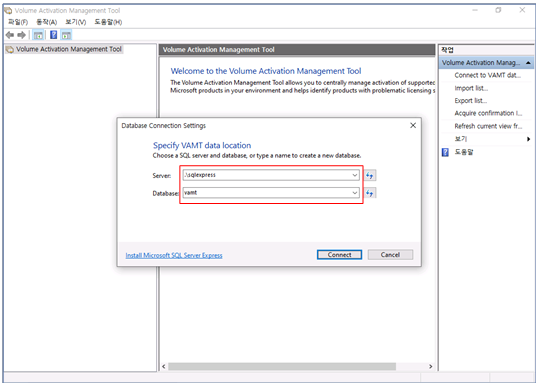Screen dimensions: 539x385
Task: Click the Connect button
Action: [339, 255]
